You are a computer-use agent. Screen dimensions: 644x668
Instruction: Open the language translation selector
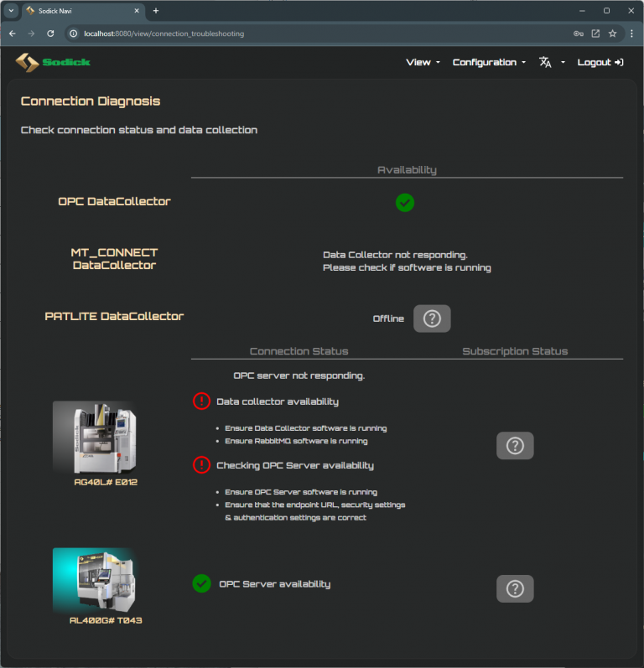coord(552,62)
